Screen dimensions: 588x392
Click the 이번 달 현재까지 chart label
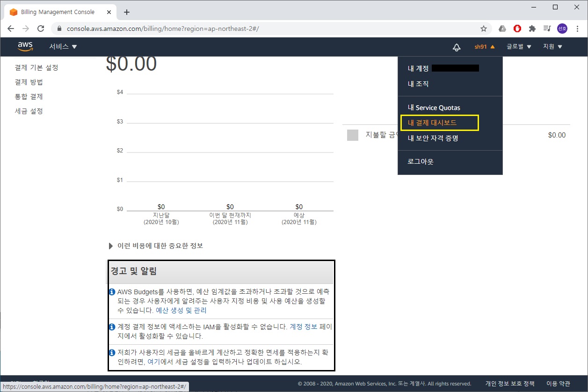[x=230, y=218]
